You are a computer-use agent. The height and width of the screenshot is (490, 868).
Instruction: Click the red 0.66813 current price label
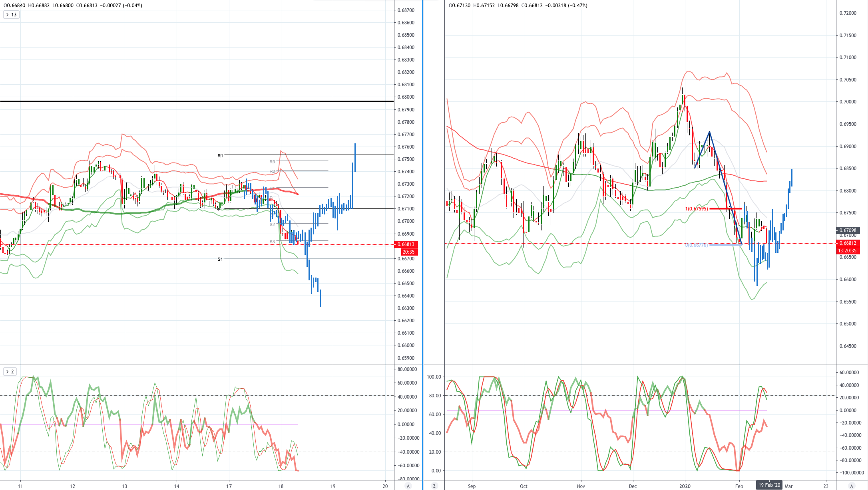(406, 244)
